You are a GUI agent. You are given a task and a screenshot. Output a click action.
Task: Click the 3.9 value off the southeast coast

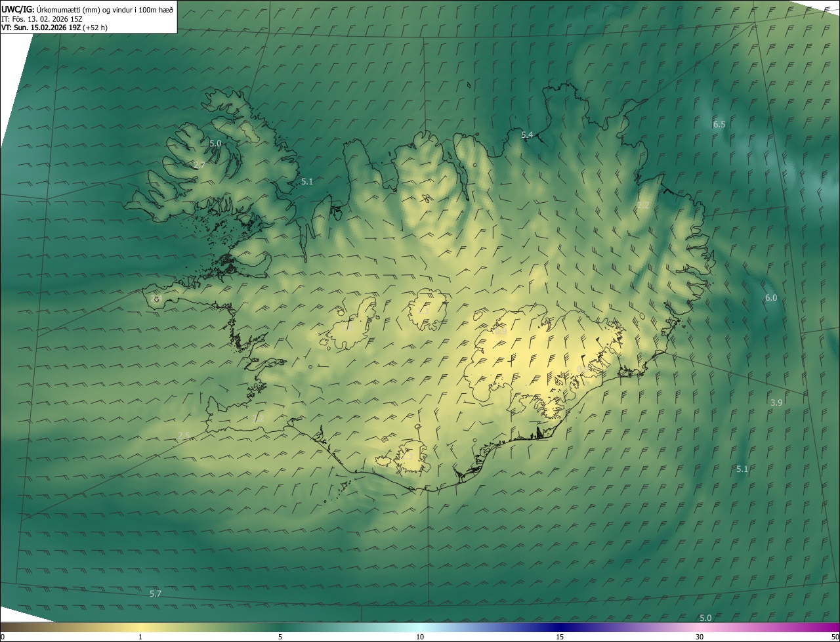coord(776,402)
